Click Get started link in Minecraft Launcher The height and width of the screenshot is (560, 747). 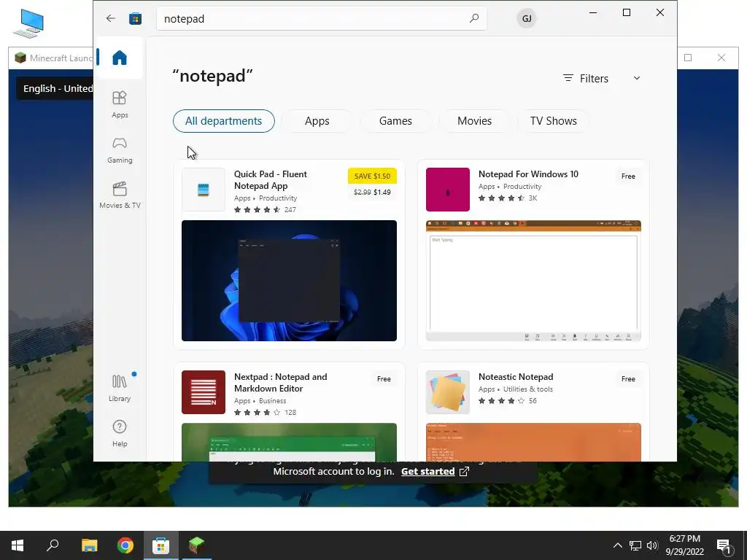(x=427, y=472)
